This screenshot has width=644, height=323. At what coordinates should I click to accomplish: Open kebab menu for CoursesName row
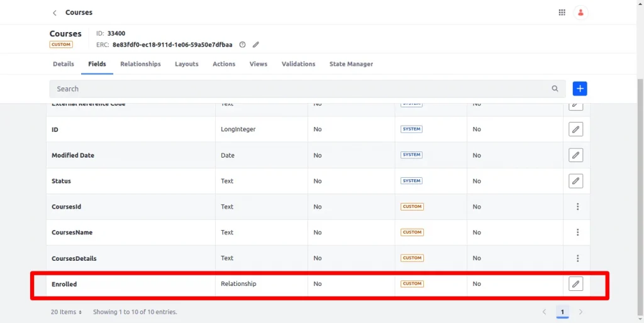tap(577, 233)
